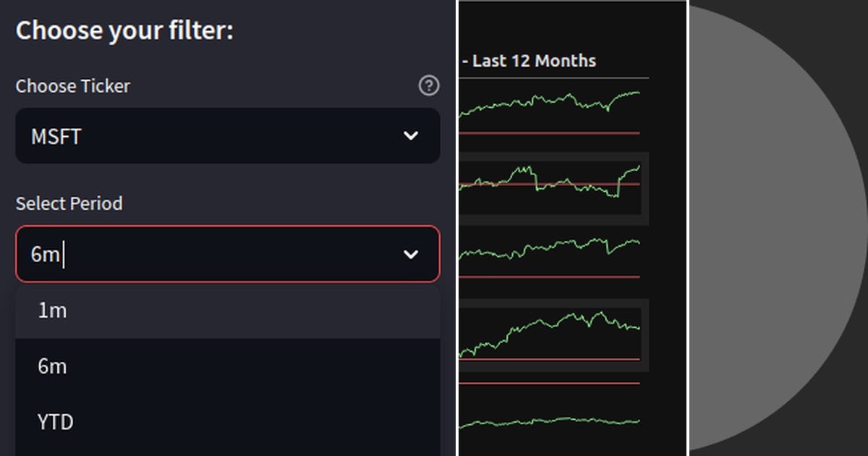Click the Select Period label
The width and height of the screenshot is (868, 456).
[69, 203]
